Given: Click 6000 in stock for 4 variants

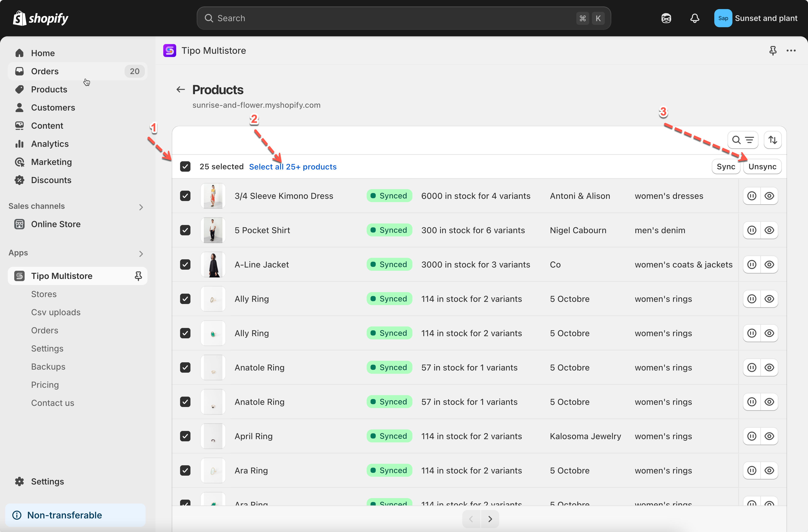Looking at the screenshot, I should point(476,196).
